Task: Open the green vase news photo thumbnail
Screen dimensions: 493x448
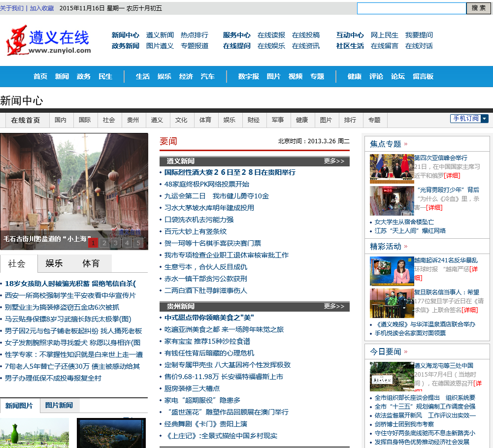Action: [34, 433]
